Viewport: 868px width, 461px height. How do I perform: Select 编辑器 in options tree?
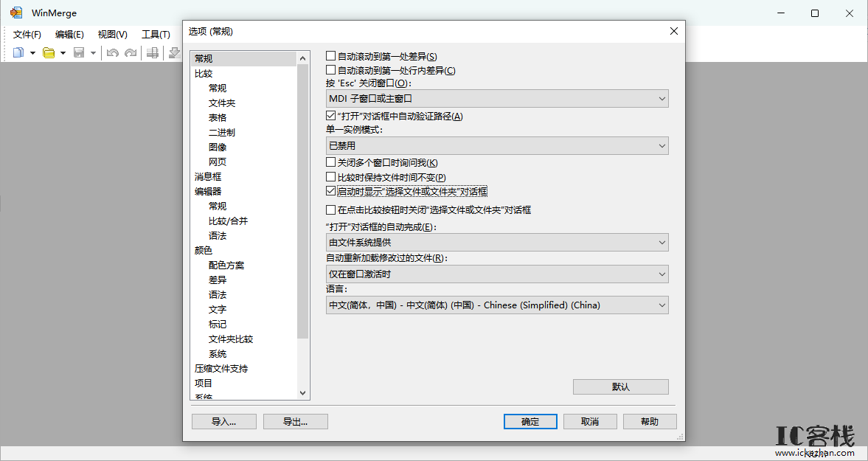coord(208,192)
